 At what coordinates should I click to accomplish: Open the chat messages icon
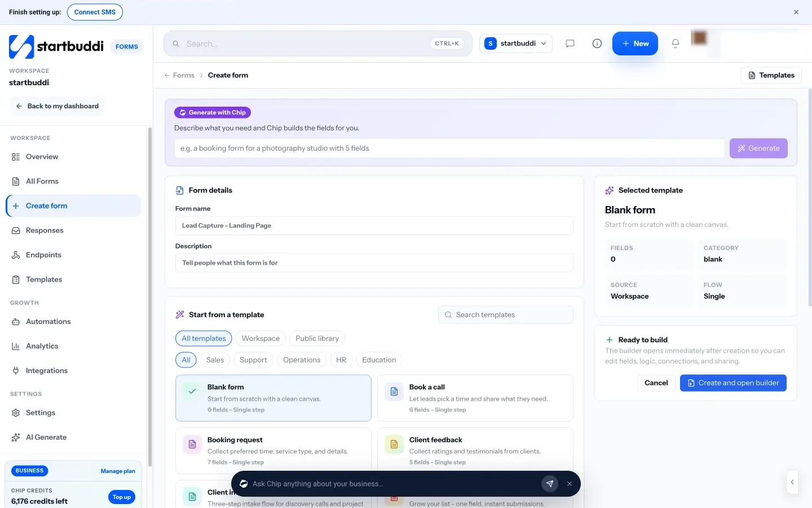570,43
